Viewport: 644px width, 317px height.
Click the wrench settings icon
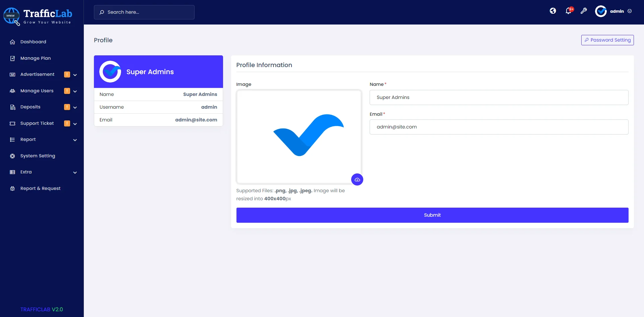click(x=584, y=11)
